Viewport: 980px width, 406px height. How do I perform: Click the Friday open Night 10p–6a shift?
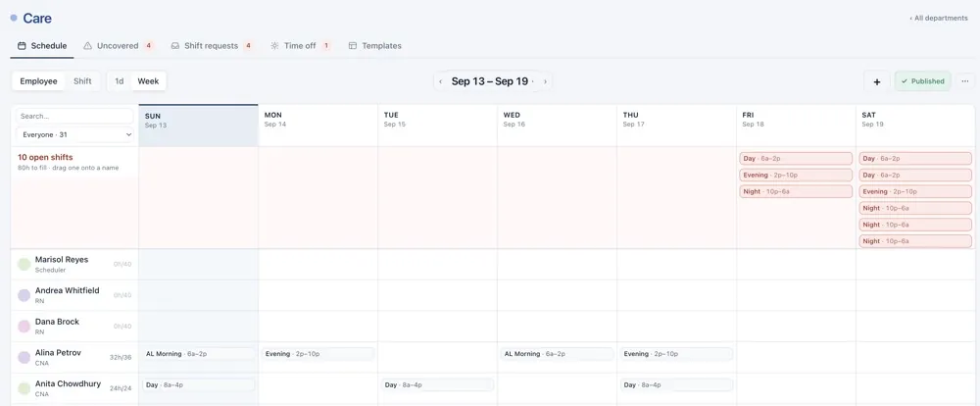pyautogui.click(x=796, y=191)
